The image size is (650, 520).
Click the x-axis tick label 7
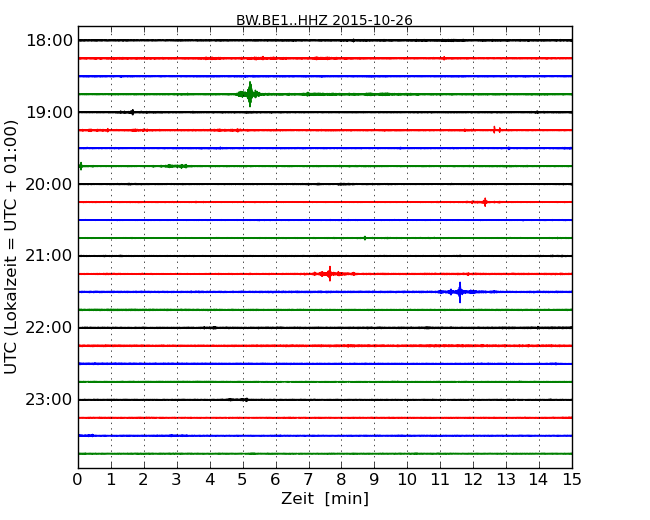pyautogui.click(x=308, y=479)
